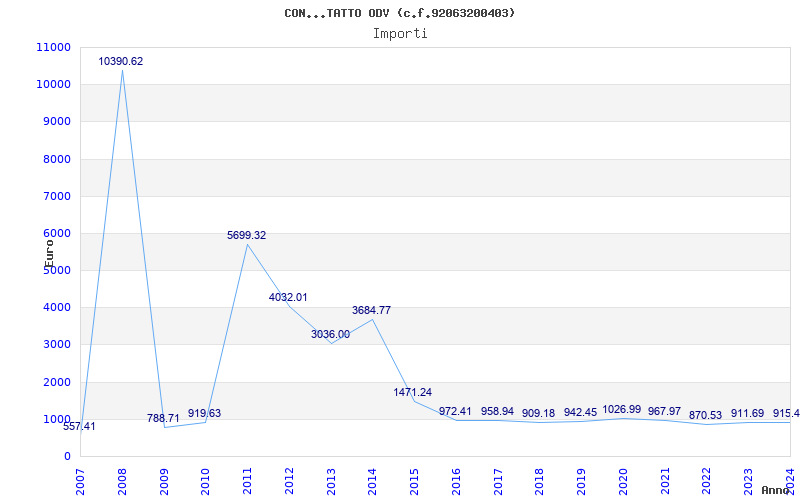Click the 870.53 value label
The height and width of the screenshot is (500, 800).
705,415
